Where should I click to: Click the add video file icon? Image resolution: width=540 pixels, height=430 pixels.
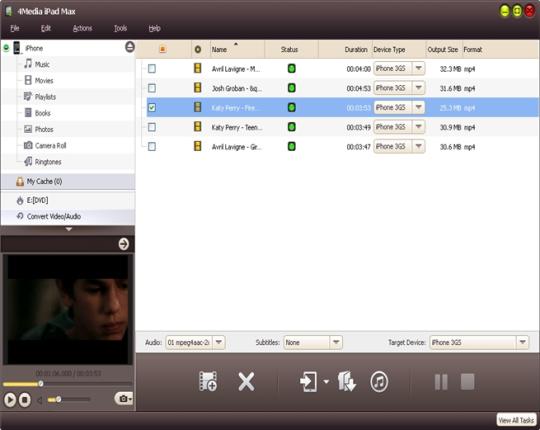click(x=208, y=381)
